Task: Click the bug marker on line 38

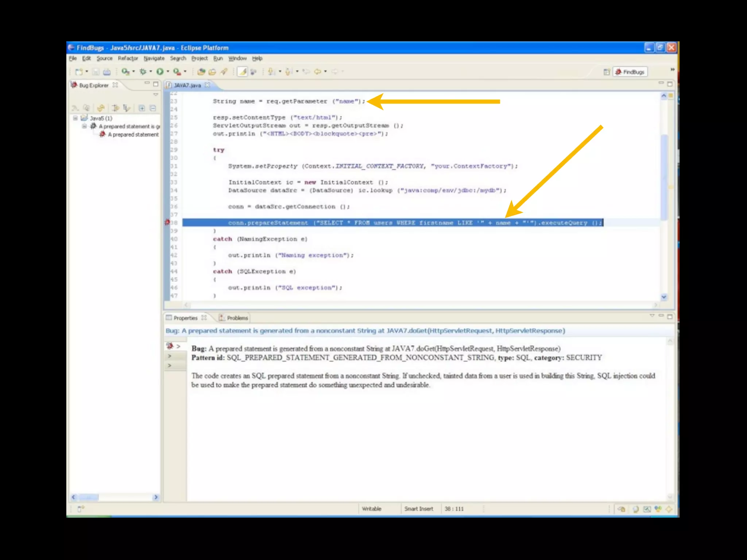Action: (167, 222)
